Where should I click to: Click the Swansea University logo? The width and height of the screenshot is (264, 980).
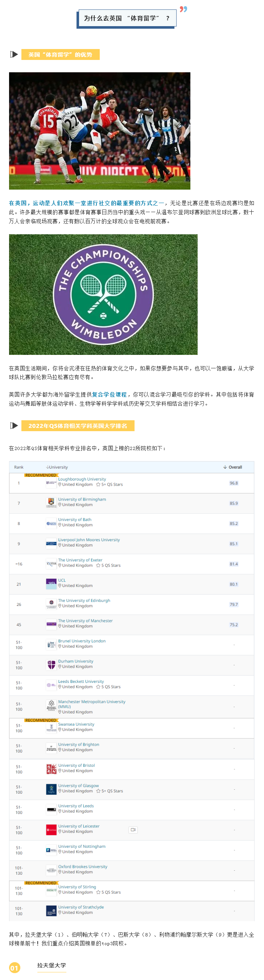tap(51, 728)
